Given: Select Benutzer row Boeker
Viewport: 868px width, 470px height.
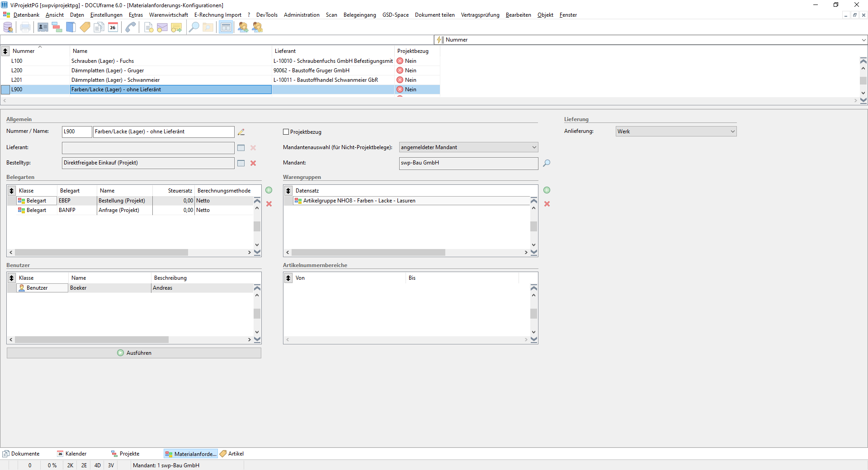Looking at the screenshot, I should [x=130, y=288].
